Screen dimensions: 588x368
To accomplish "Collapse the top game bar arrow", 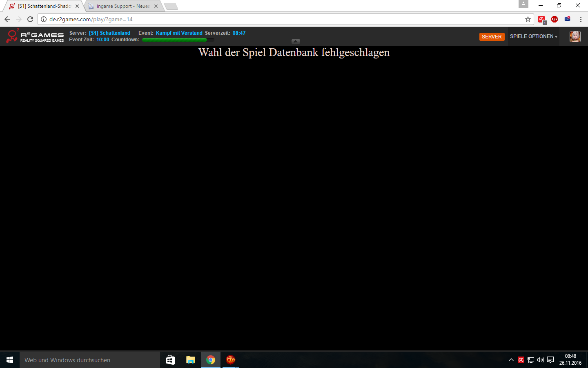I will pos(296,41).
